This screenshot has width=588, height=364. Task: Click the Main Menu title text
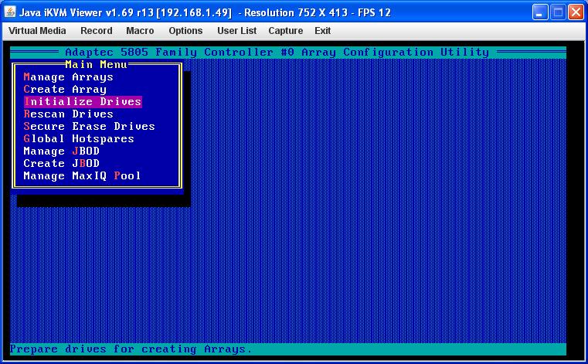[x=97, y=65]
